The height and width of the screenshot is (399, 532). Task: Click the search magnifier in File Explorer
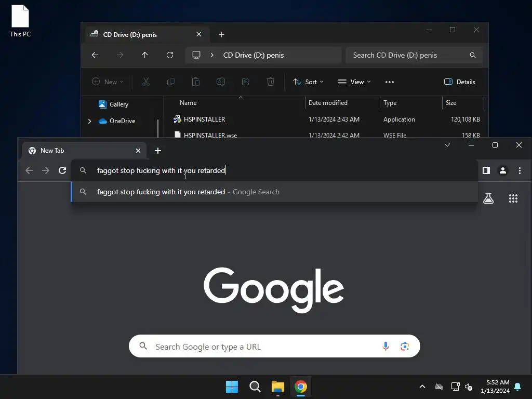point(472,55)
